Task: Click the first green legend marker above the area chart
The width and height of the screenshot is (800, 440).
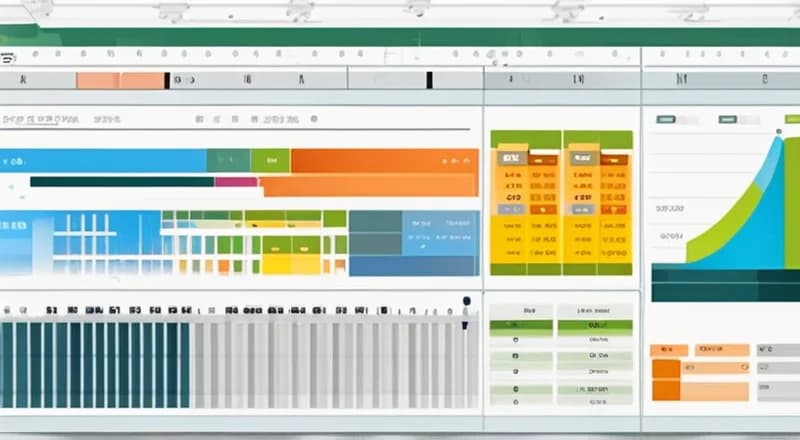Action: 665,119
